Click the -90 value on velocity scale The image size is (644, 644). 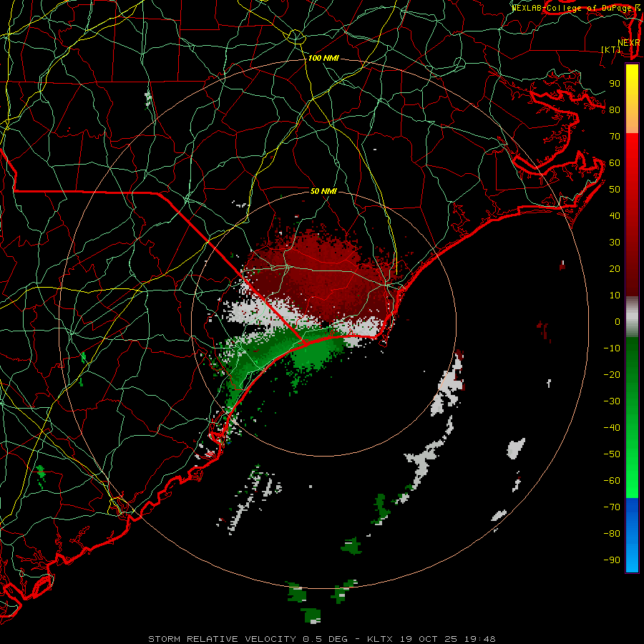612,560
